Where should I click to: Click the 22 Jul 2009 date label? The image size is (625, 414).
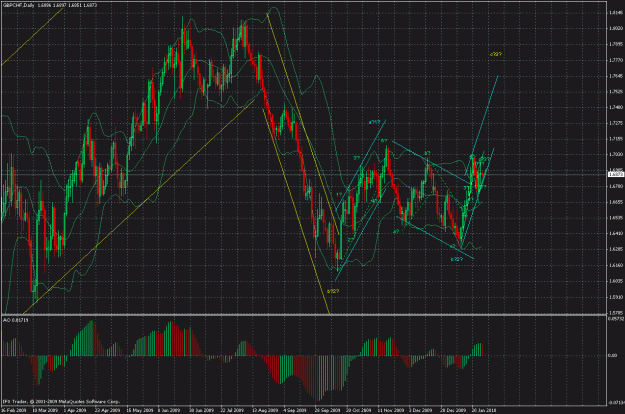pyautogui.click(x=232, y=410)
